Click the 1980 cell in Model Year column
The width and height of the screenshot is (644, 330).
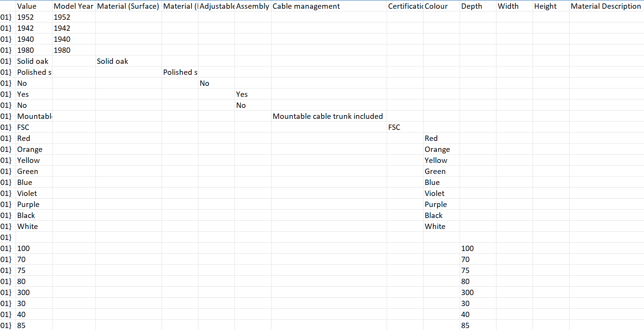[x=74, y=50]
